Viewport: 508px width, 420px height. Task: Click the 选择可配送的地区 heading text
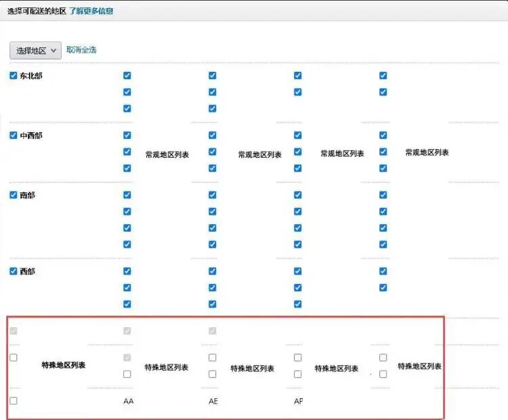click(37, 11)
